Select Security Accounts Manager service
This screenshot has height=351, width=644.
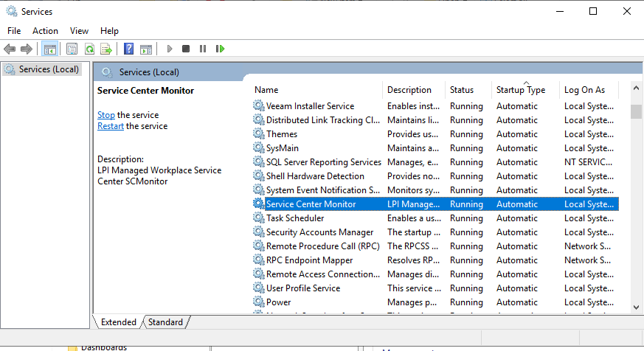[319, 232]
